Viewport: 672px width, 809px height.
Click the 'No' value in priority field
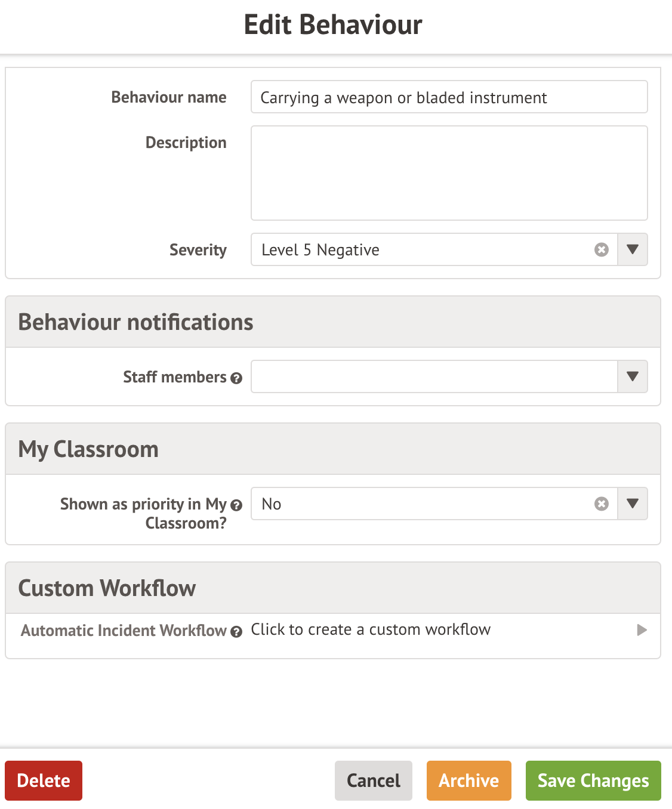coord(272,504)
